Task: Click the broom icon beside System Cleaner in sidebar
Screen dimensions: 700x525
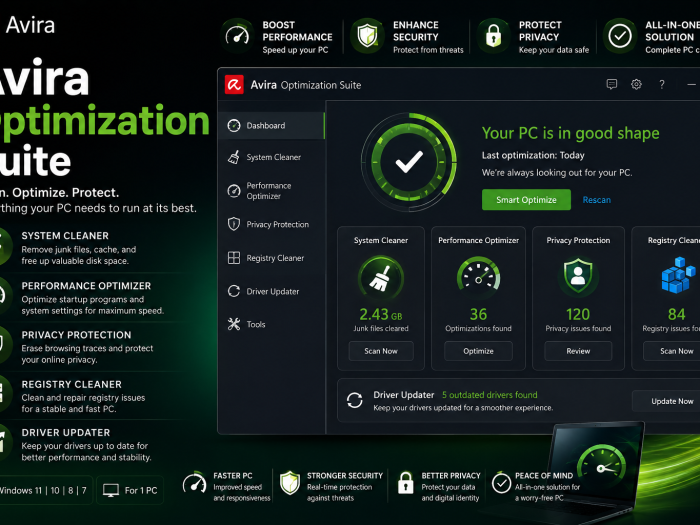Action: [234, 157]
